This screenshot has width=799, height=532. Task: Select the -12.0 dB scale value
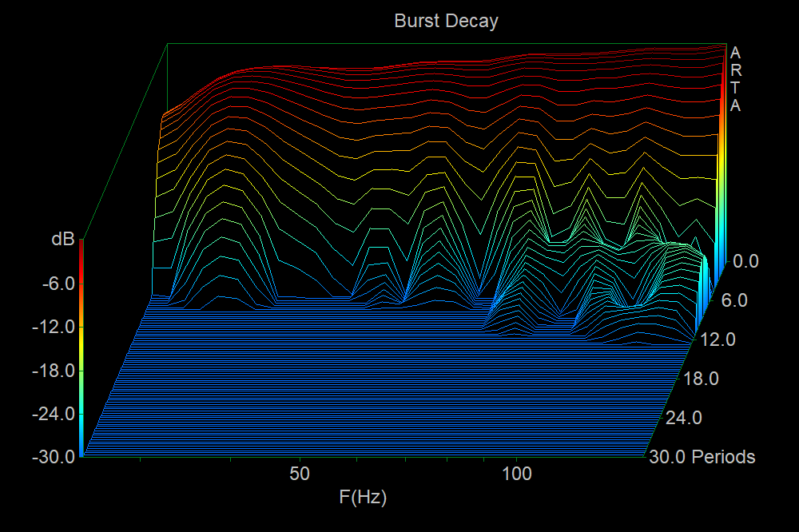51,327
